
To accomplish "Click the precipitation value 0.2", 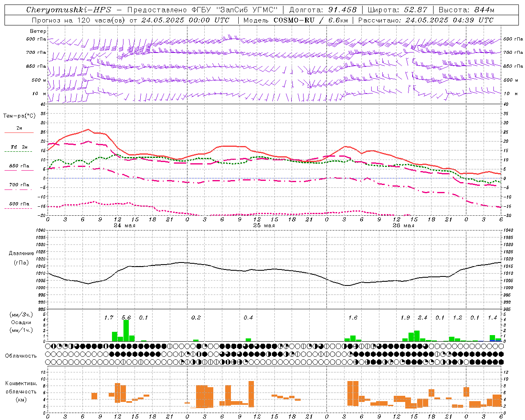I will coord(196,318).
